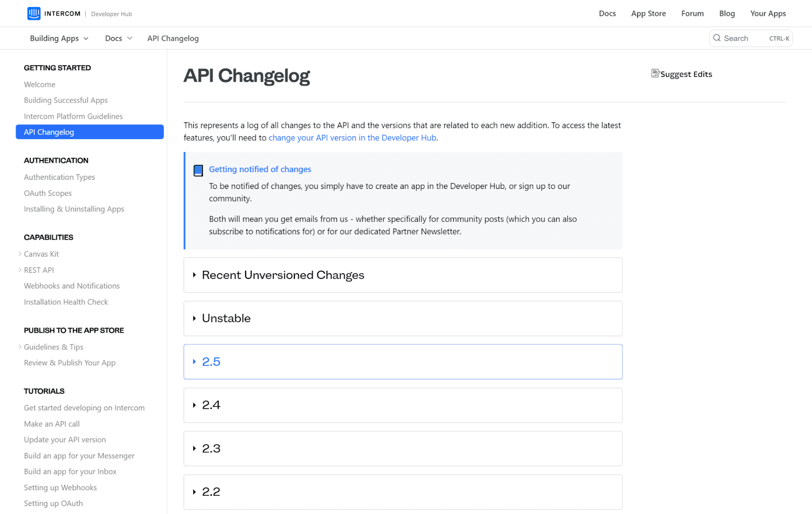812x514 pixels.
Task: Expand the Canvas Kit sidebar chevron
Action: 19,253
